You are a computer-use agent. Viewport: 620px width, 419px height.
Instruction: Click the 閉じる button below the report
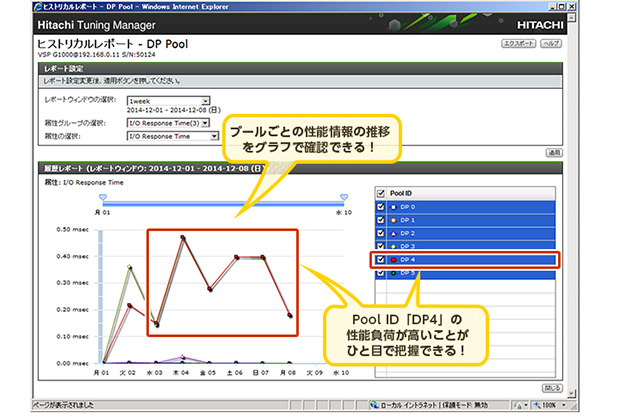pos(552,388)
